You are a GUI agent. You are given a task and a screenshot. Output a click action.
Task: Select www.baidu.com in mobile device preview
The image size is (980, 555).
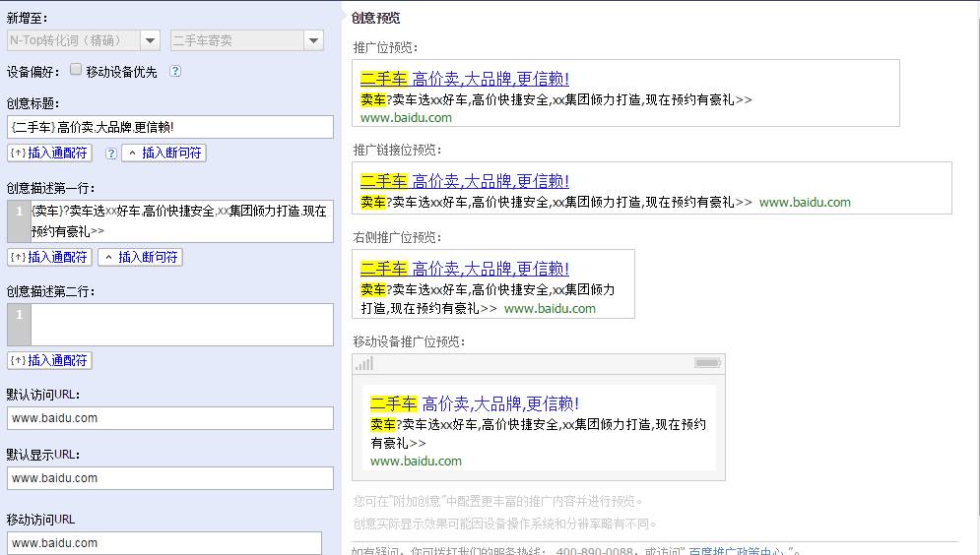click(x=416, y=462)
